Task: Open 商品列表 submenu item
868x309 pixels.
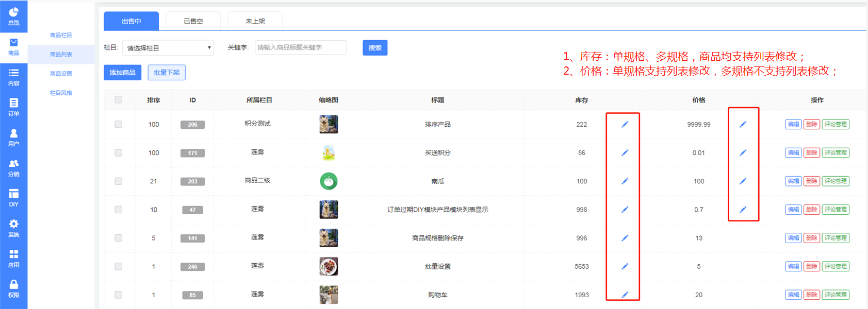Action: coord(61,54)
